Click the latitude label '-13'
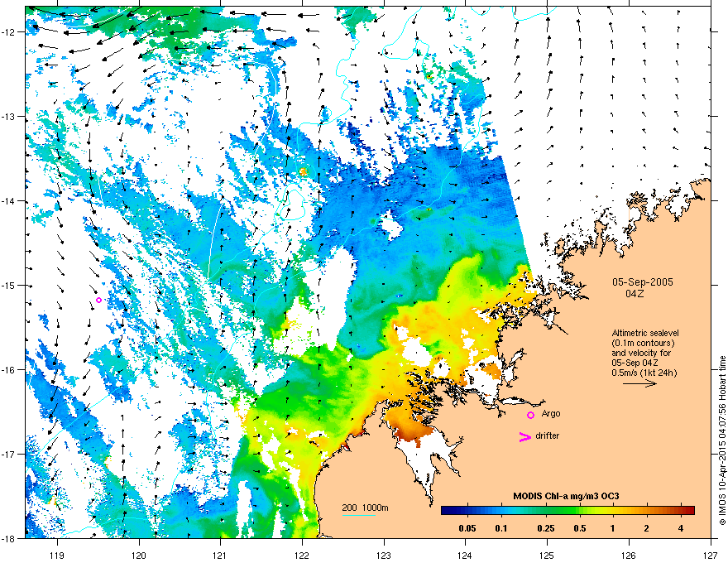 pyautogui.click(x=8, y=116)
